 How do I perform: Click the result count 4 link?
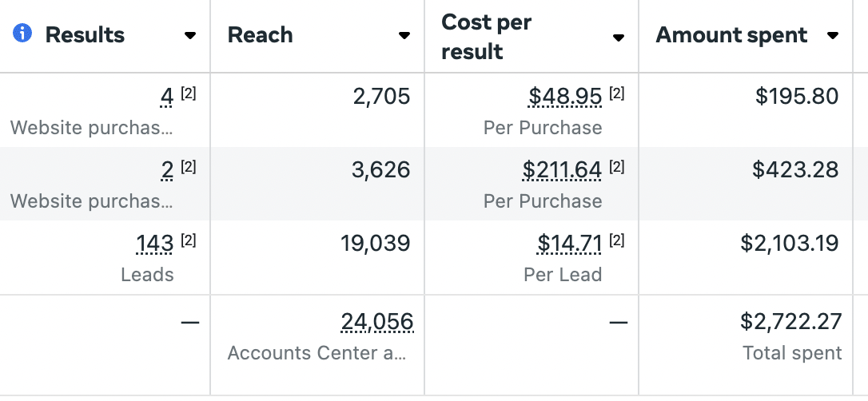tap(166, 96)
